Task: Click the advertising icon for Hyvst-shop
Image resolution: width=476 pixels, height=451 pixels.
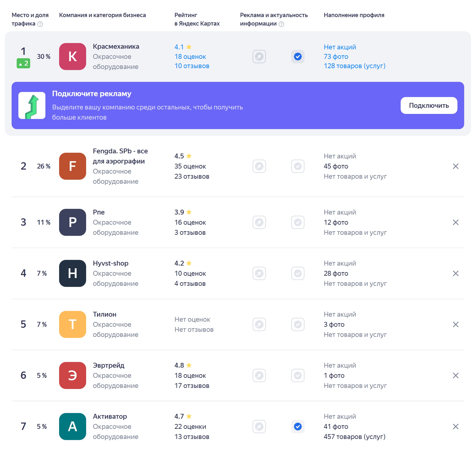Action: coord(259,273)
